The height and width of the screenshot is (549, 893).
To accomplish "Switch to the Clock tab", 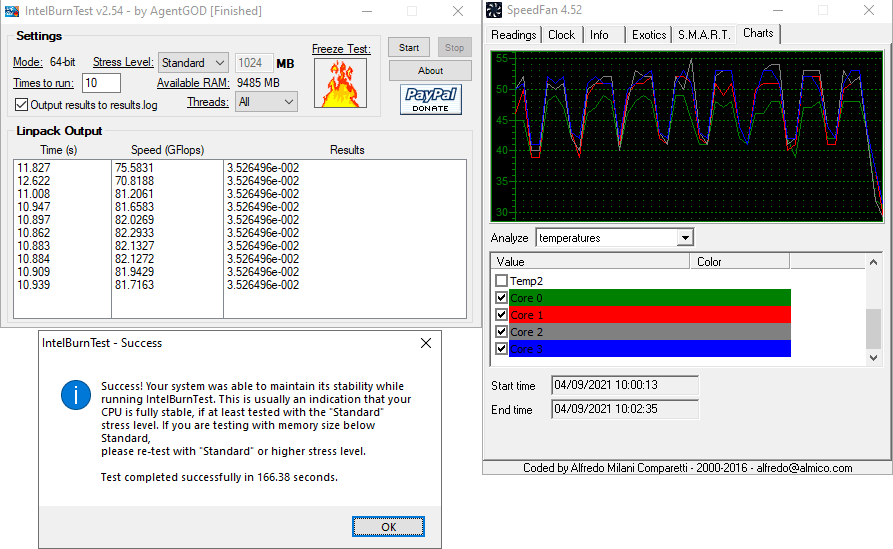I will coord(561,35).
